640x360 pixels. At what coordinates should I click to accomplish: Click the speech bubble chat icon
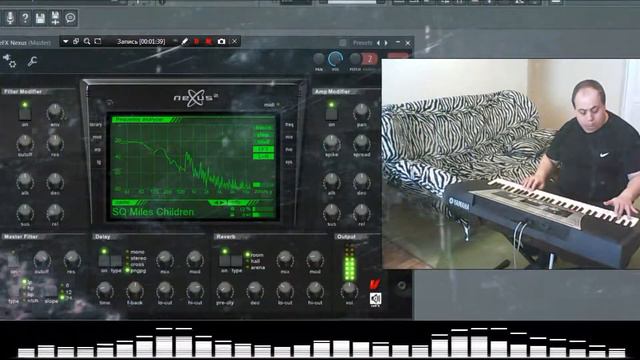coord(70,18)
